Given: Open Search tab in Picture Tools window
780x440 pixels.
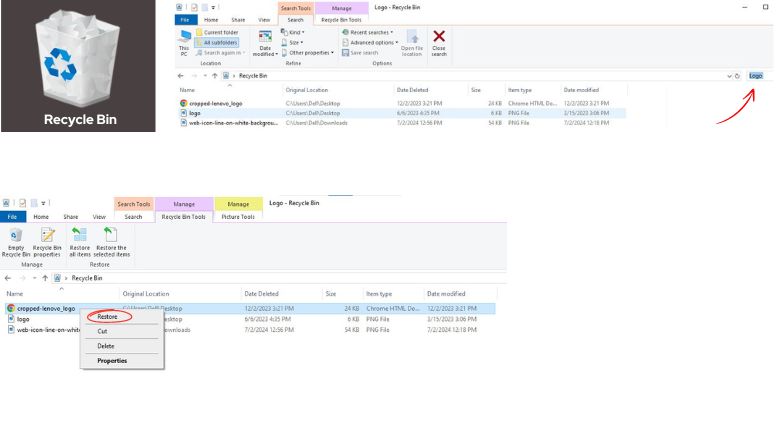Looking at the screenshot, I should [133, 217].
